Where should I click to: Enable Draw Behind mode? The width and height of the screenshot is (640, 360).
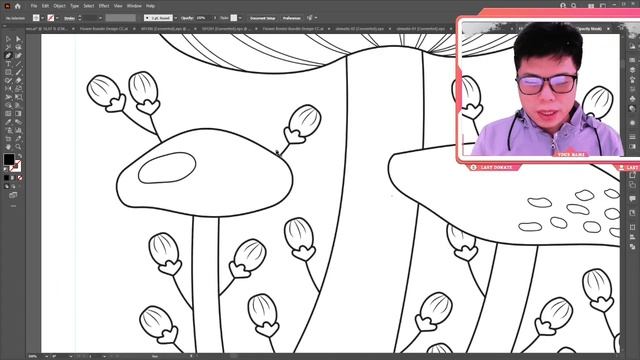[x=13, y=187]
